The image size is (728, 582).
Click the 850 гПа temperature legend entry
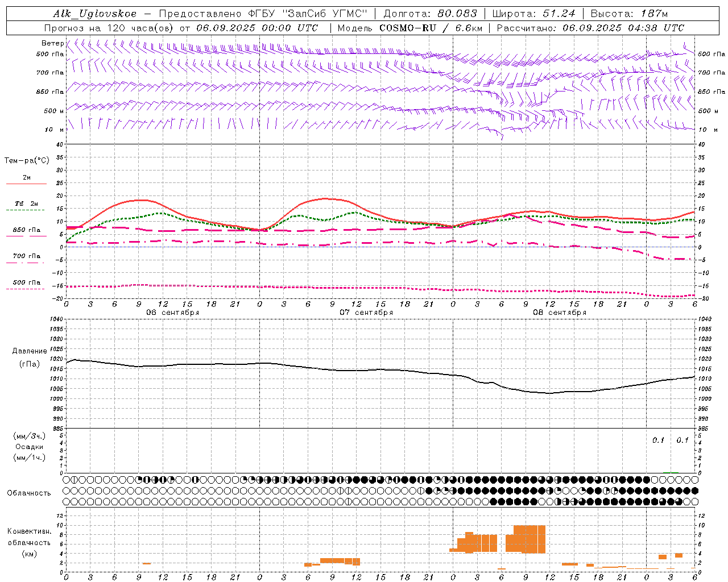coord(27,230)
